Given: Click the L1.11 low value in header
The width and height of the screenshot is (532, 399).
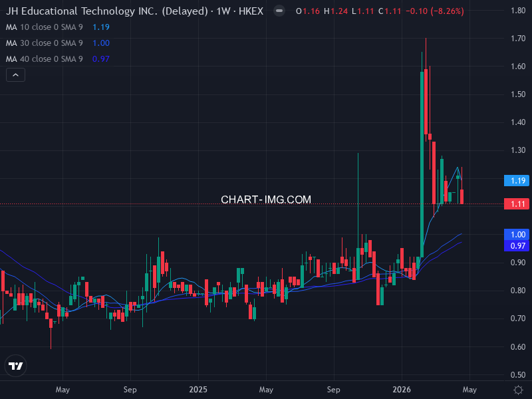Looking at the screenshot, I should (x=362, y=11).
